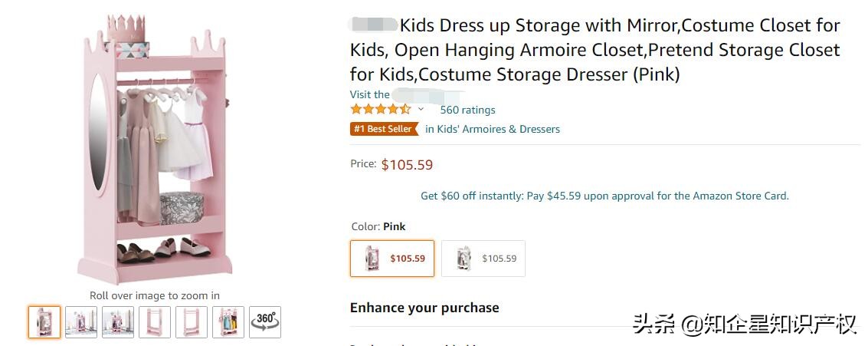Select the second product thumbnail
Screen dimensions: 868x346
tap(81, 322)
